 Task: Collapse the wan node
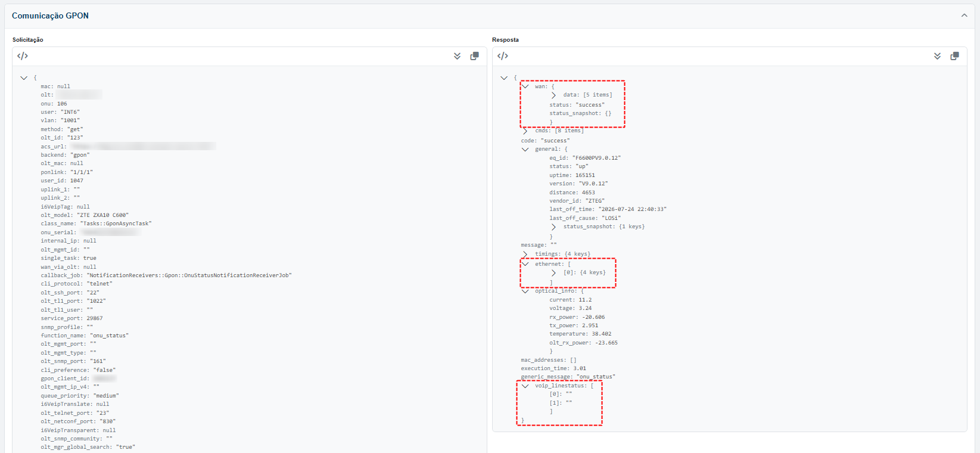(525, 86)
